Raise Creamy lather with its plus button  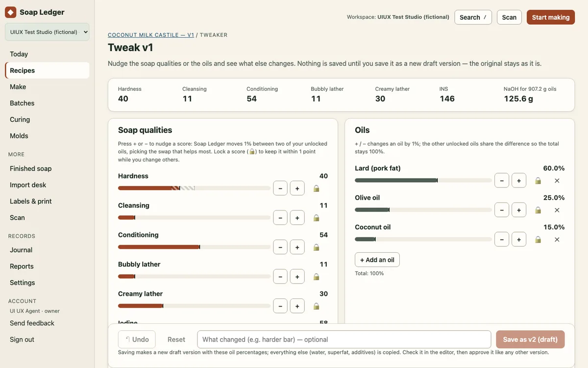pos(297,306)
